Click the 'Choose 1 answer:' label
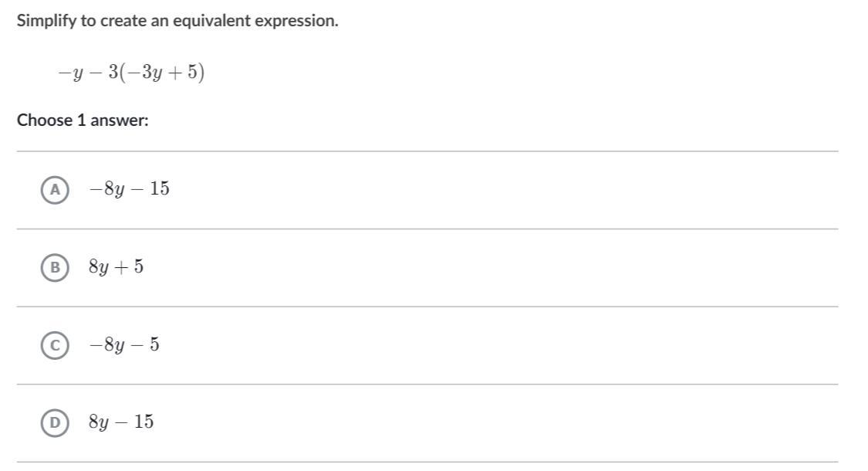868x471 pixels. click(x=83, y=120)
